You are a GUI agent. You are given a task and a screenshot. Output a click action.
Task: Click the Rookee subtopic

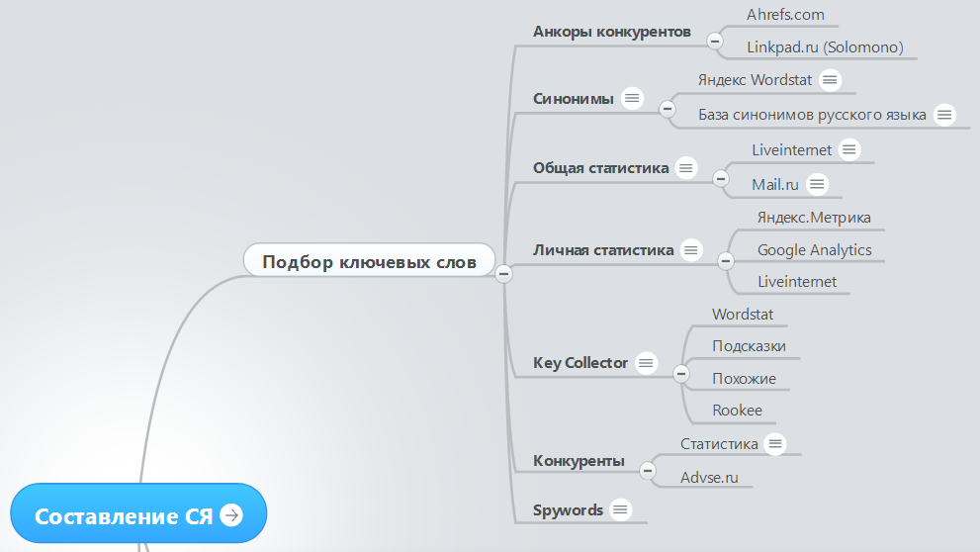click(737, 411)
